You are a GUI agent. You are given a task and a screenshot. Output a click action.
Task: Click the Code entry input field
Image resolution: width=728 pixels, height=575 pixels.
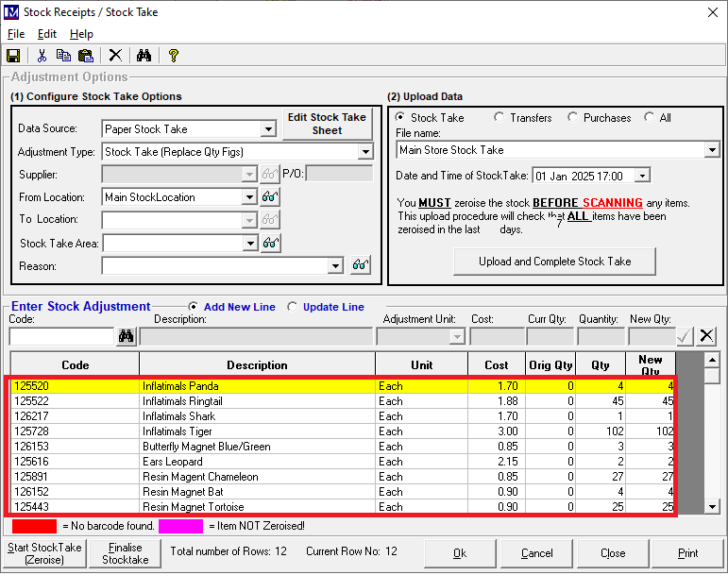(x=61, y=336)
